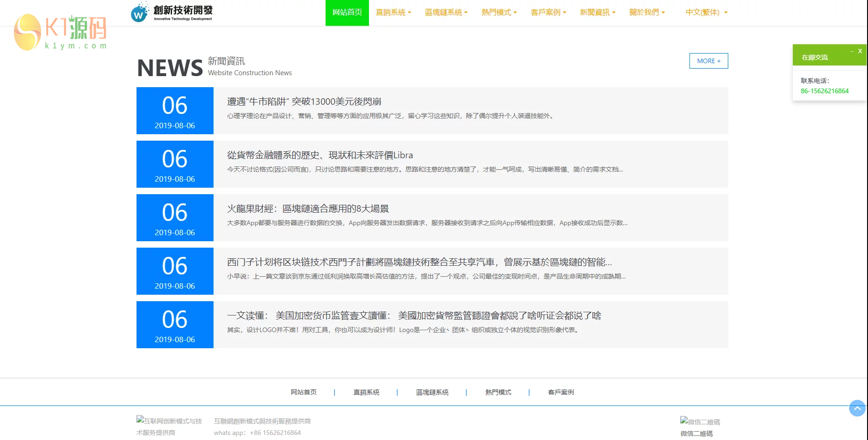Image resolution: width=868 pixels, height=440 pixels.
Task: Minimize the 在線交流 chat widget
Action: (851, 51)
